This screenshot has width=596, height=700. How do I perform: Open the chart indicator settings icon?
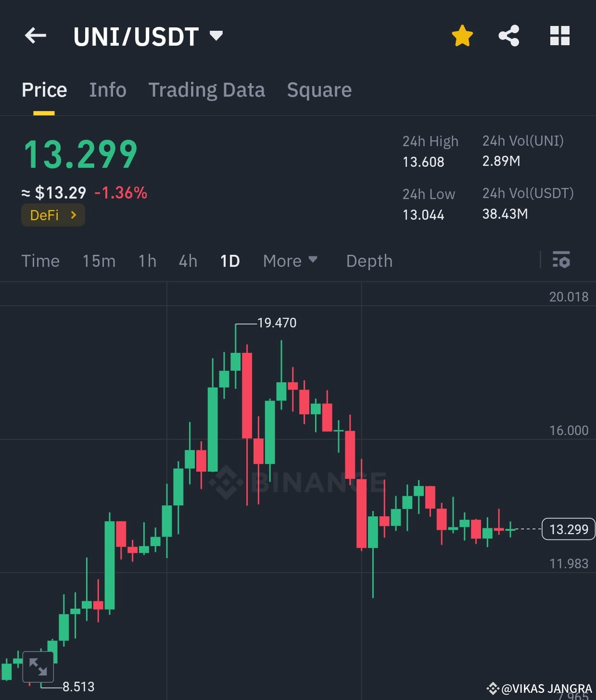561,260
